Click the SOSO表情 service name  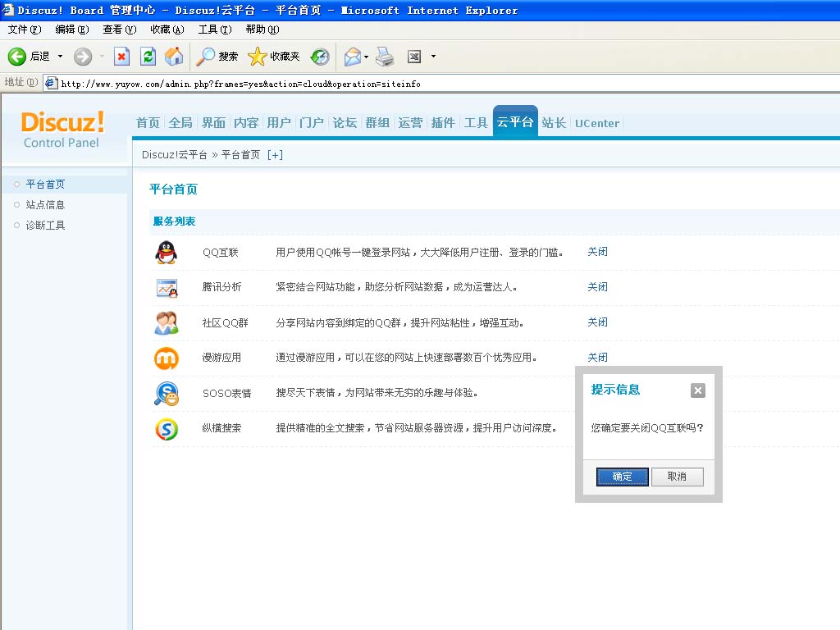point(226,393)
